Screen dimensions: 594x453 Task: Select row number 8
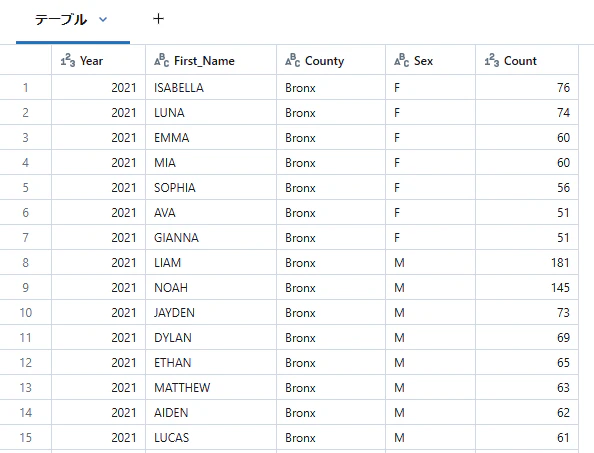(x=25, y=262)
